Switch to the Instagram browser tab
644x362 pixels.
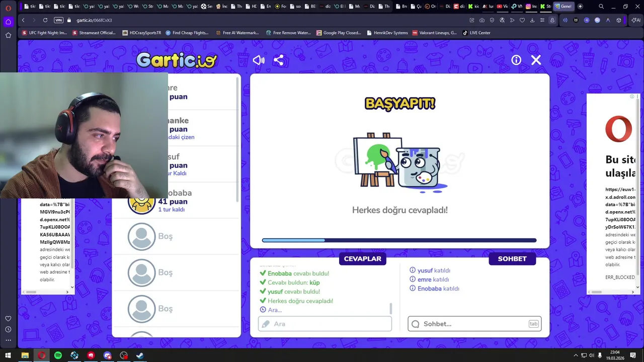pos(531,7)
